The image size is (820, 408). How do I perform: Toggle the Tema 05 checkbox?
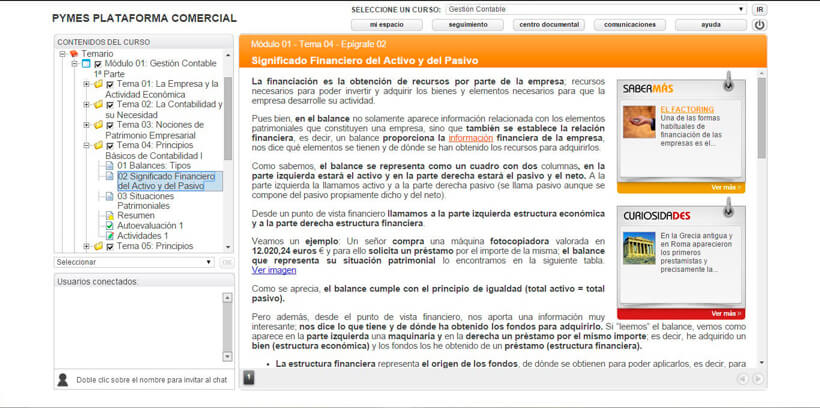point(110,246)
